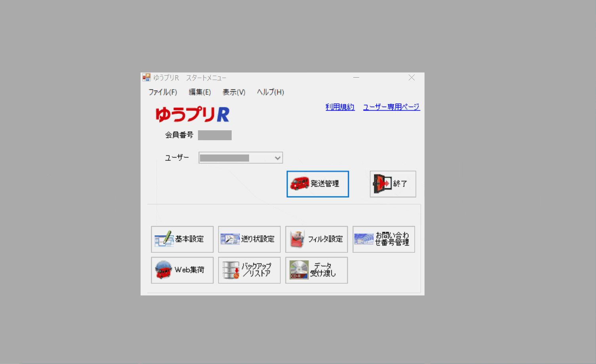Open the 編集(E) menu

pos(200,92)
